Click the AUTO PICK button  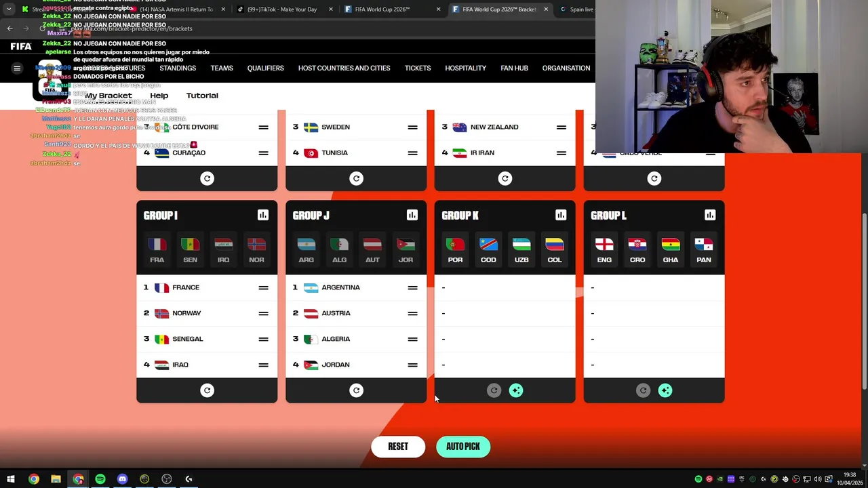(x=463, y=447)
